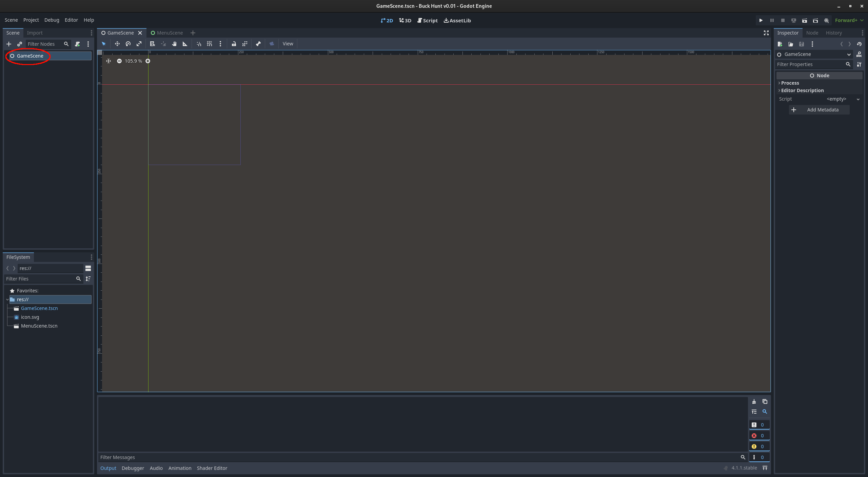Open the Debug menu

tap(52, 20)
